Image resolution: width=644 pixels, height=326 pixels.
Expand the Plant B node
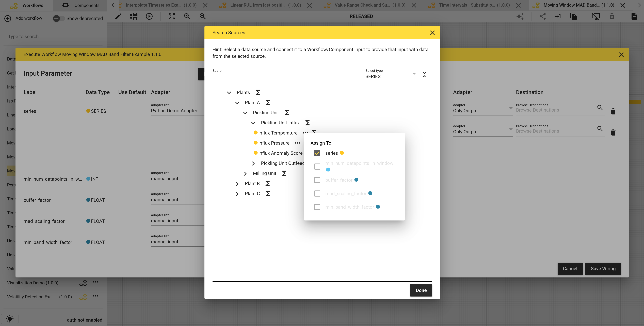click(237, 184)
